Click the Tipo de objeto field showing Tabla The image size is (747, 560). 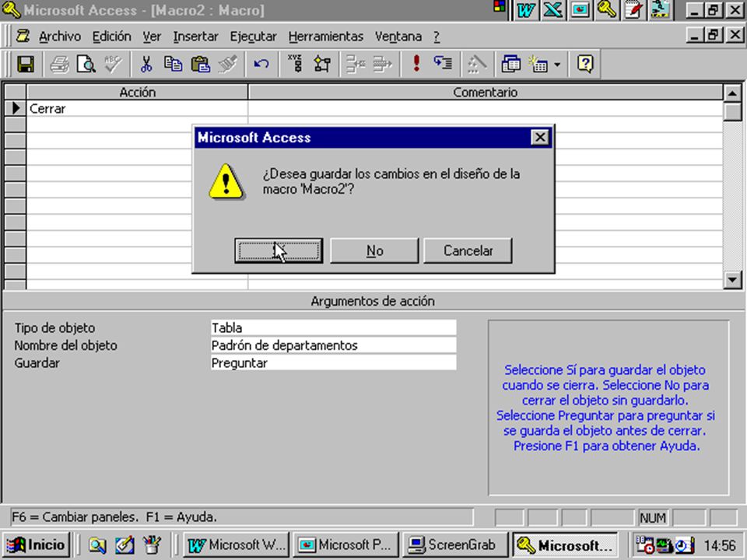[333, 327]
